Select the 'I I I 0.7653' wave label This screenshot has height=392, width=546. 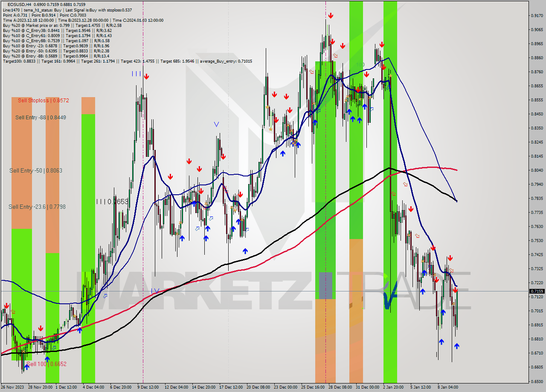click(112, 202)
